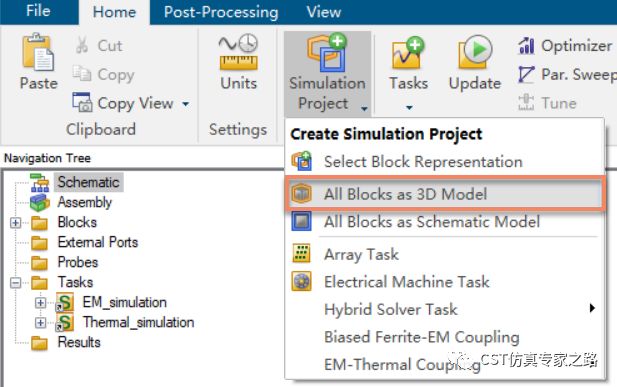Open the Par. Sweep tool
Screen dimensions: 617x387
(x=567, y=74)
